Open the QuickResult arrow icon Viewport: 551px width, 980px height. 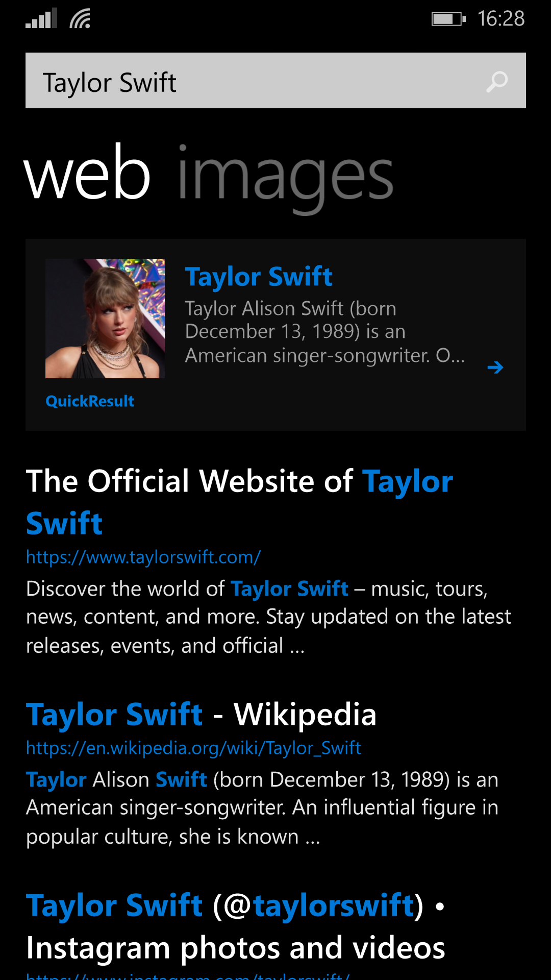coord(495,367)
